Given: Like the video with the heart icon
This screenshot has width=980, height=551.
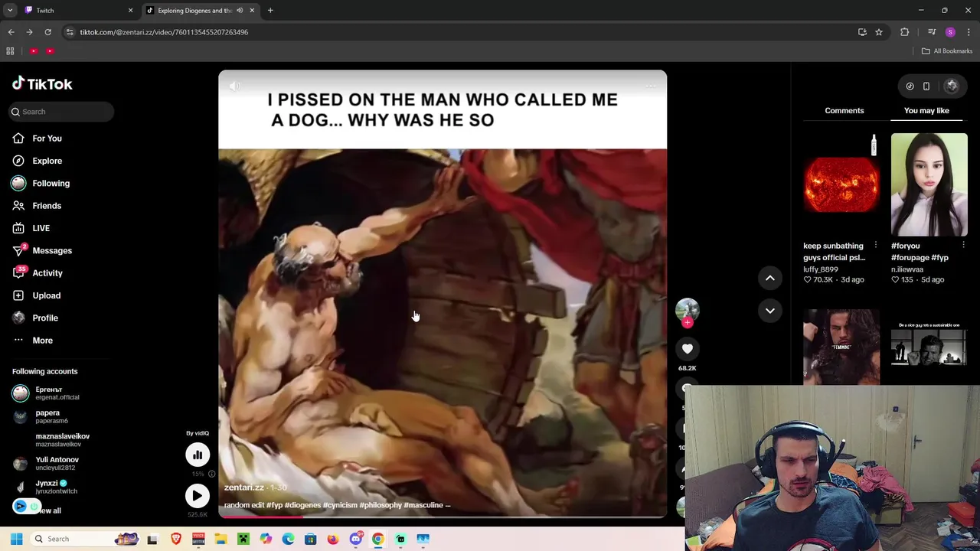Looking at the screenshot, I should pyautogui.click(x=688, y=349).
